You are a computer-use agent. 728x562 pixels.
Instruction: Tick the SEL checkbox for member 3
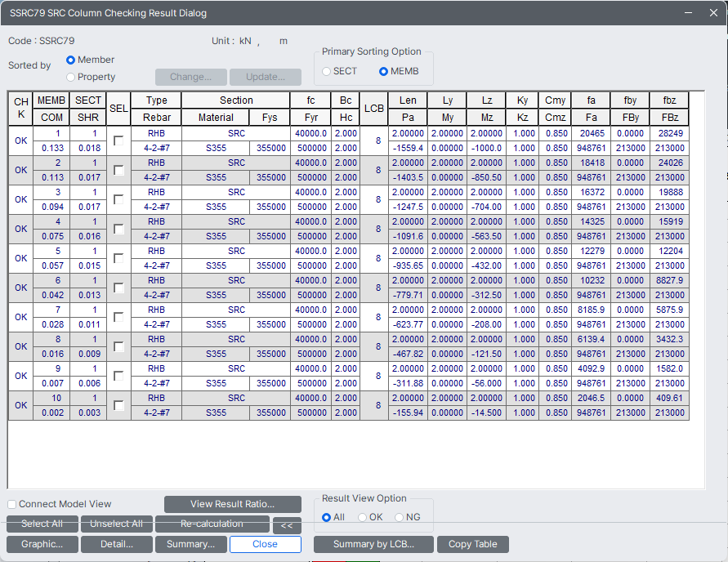click(x=118, y=199)
